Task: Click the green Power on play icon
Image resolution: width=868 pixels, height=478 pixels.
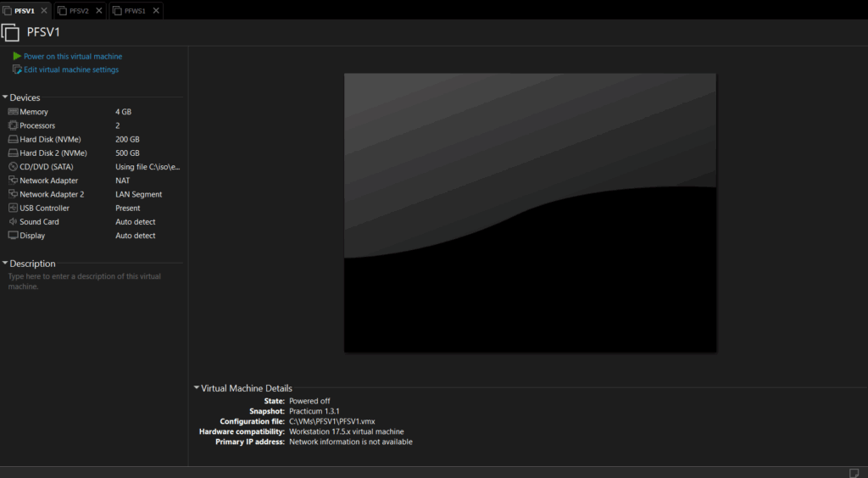Action: click(x=17, y=56)
